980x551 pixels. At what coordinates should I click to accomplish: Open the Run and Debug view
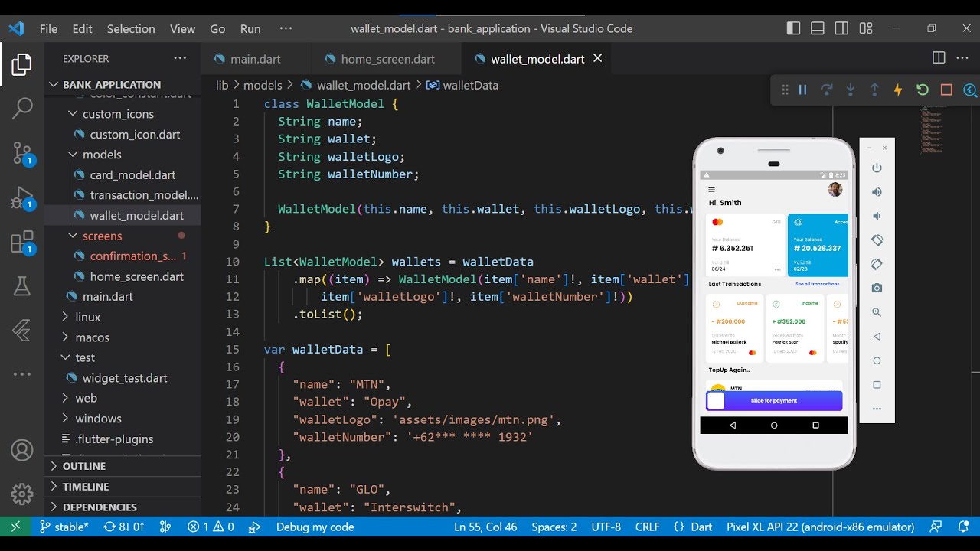[21, 197]
